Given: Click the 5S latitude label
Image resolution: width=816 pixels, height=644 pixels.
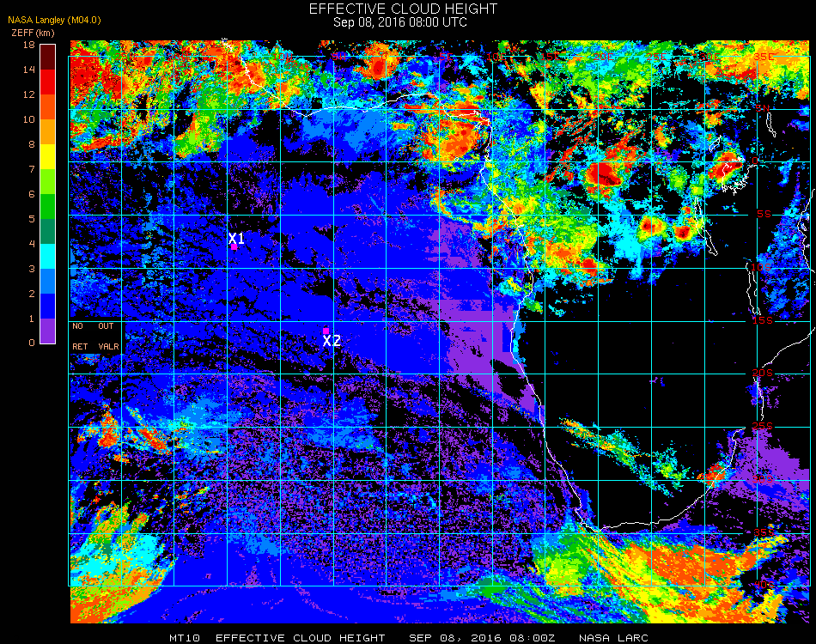Looking at the screenshot, I should tap(764, 215).
